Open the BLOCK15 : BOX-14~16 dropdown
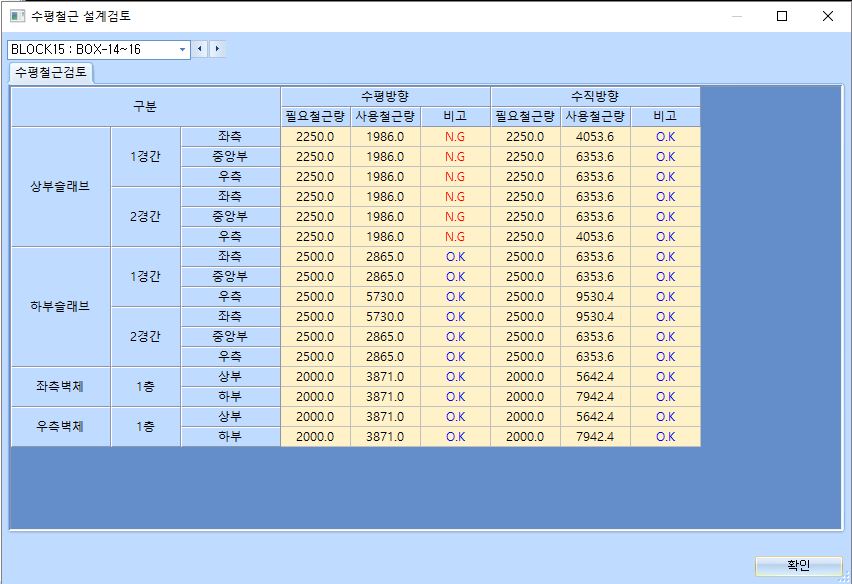Viewport: 852px width, 584px height. click(x=182, y=49)
